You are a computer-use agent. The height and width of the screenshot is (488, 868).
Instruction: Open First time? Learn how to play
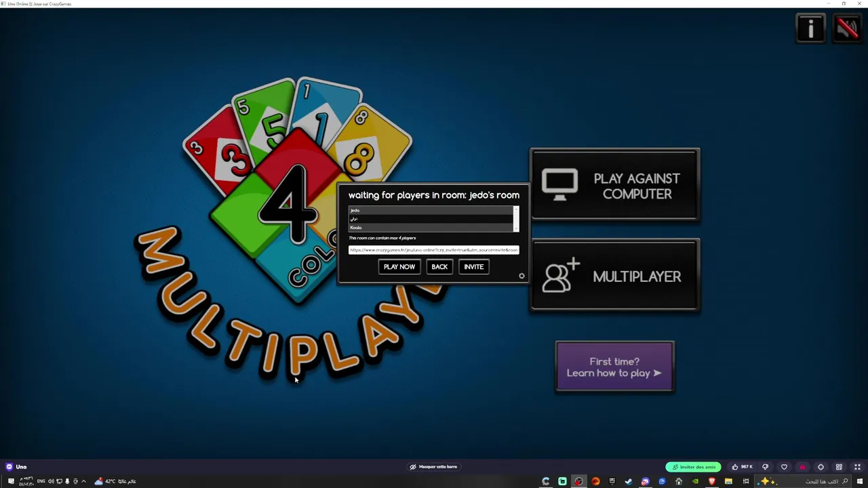[x=615, y=367]
